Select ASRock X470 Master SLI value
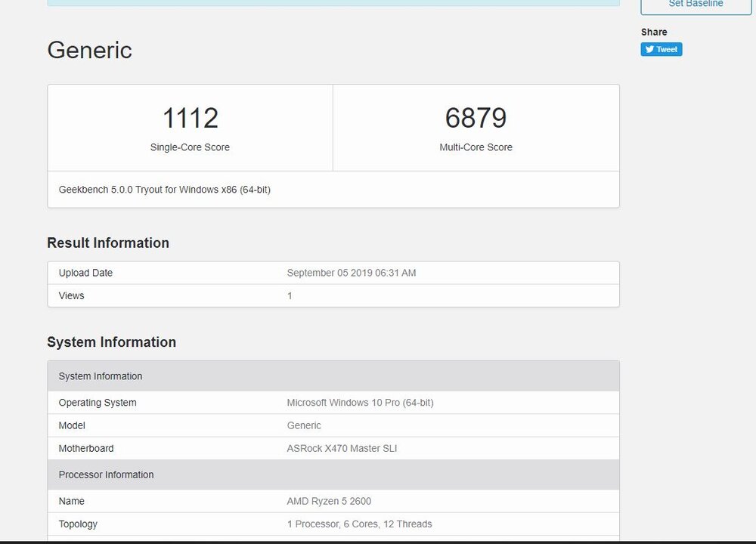Image resolution: width=756 pixels, height=544 pixels. tap(342, 449)
